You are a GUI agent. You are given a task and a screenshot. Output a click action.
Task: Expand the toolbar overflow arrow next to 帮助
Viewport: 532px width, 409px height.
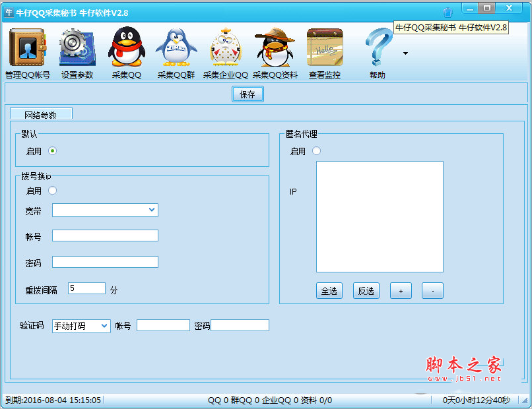[x=405, y=53]
